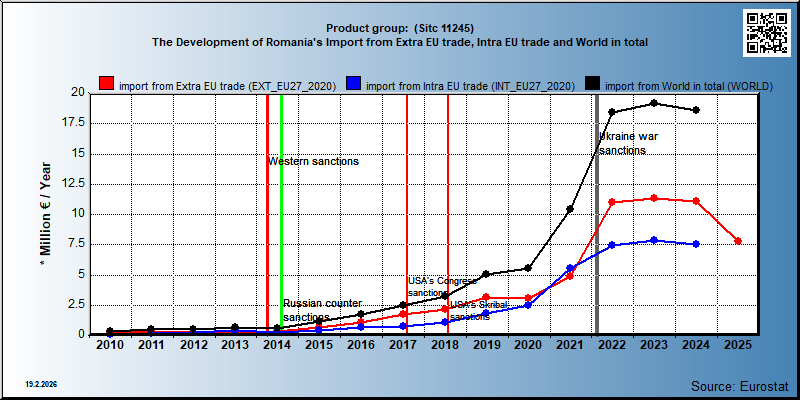
Task: Click the 'Product group: (Sitc 11245)' title
Action: click(x=400, y=28)
